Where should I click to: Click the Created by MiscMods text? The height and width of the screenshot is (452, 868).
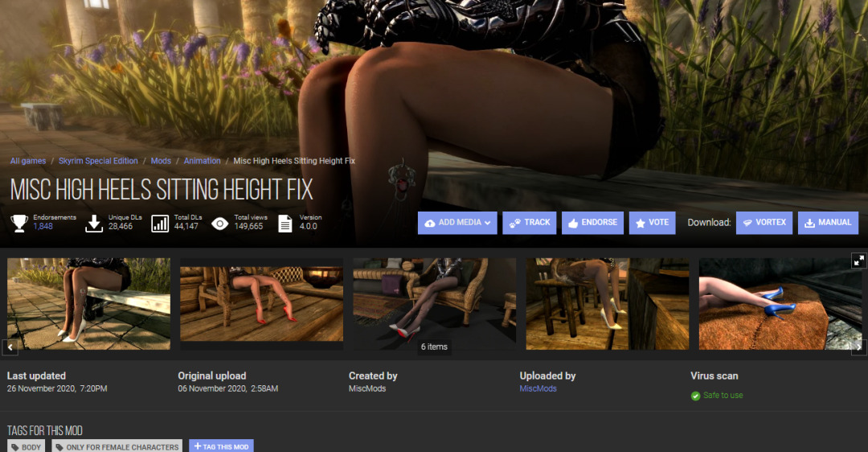point(367,388)
